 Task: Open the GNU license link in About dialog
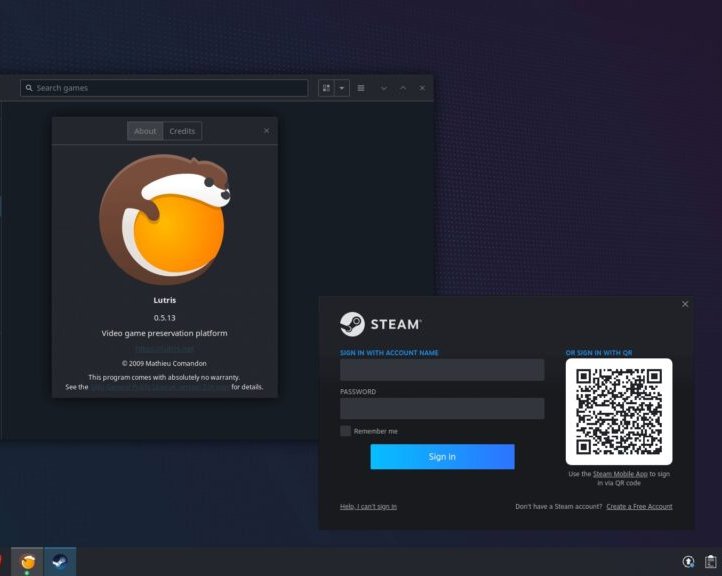(x=159, y=387)
